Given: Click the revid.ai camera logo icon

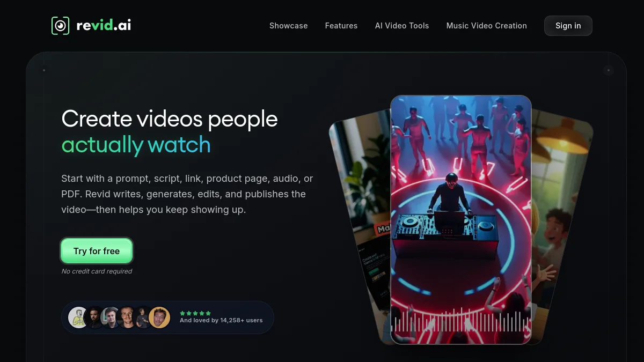Looking at the screenshot, I should coord(61,26).
